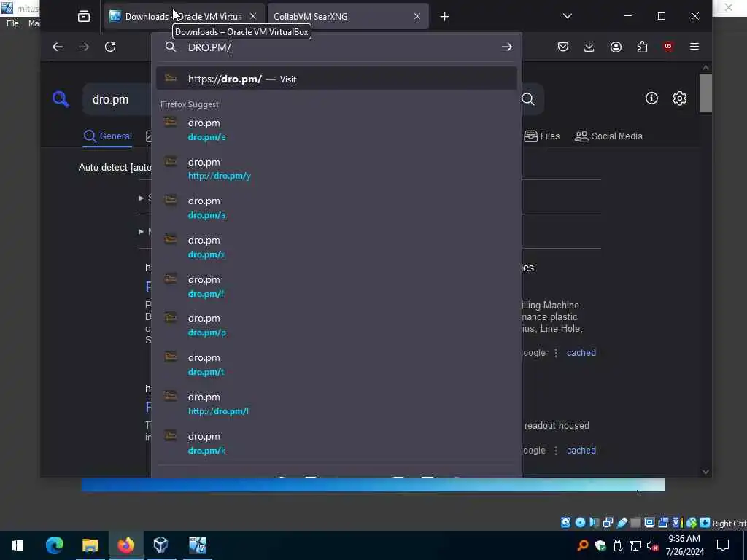Expand the second collapsed results section arrow
The image size is (747, 560).
coord(142,231)
